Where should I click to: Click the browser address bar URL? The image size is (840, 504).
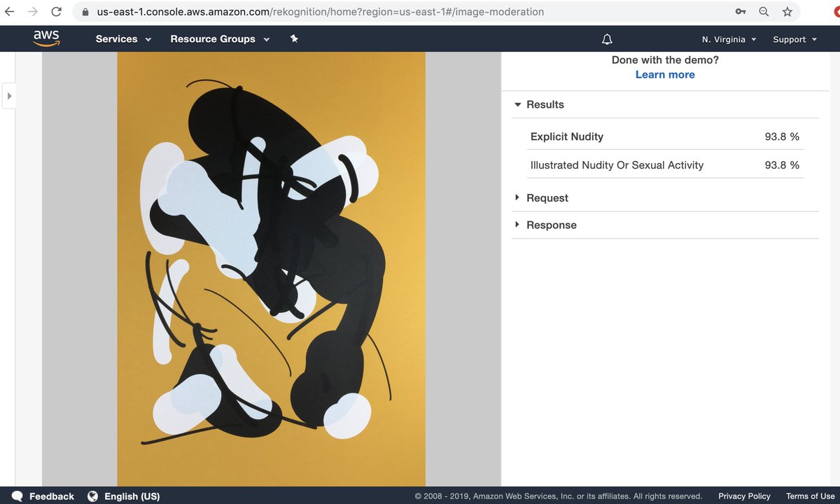pyautogui.click(x=321, y=12)
